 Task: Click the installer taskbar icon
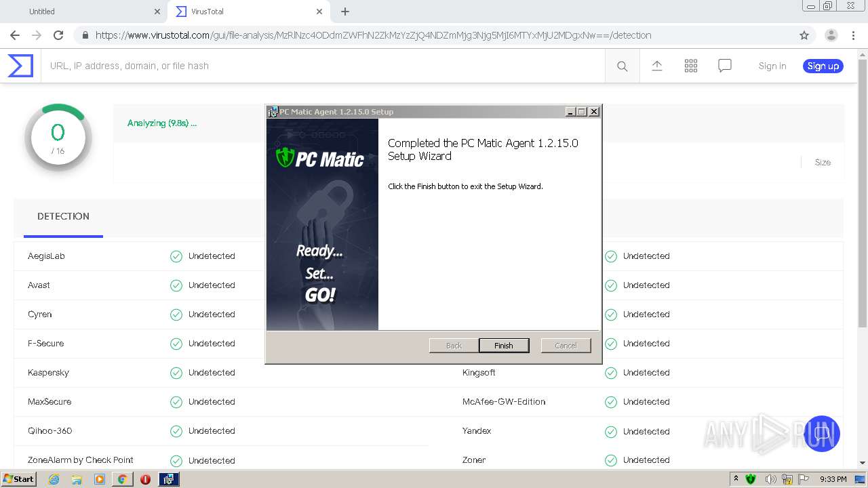point(168,479)
